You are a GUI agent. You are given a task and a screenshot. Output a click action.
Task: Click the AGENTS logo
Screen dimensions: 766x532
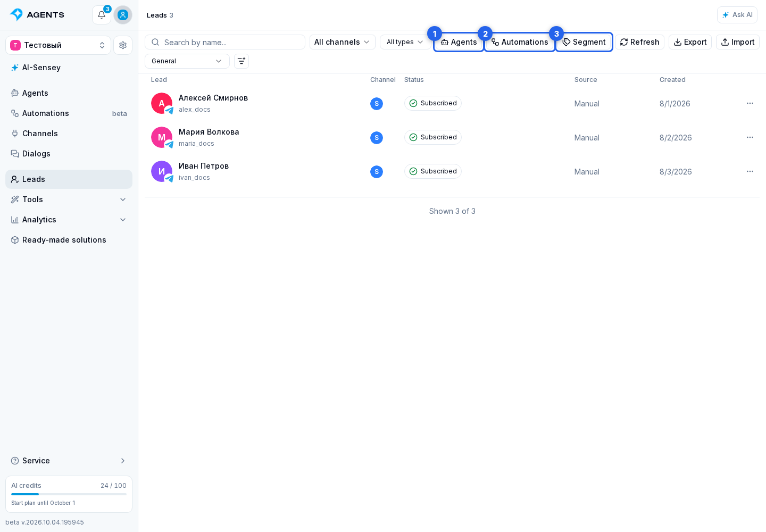(x=37, y=15)
